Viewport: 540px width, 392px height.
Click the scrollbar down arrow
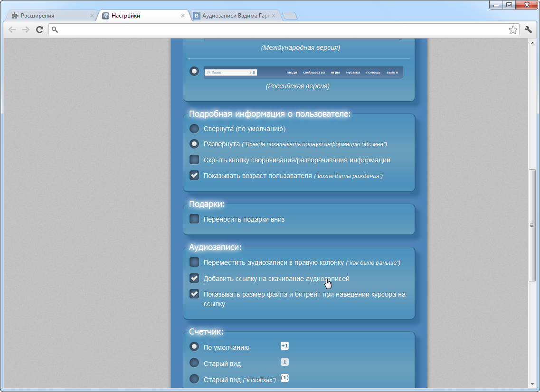click(532, 385)
